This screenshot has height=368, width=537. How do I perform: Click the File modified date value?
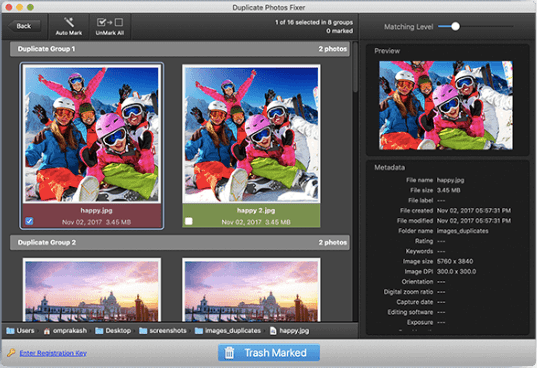[x=474, y=221]
